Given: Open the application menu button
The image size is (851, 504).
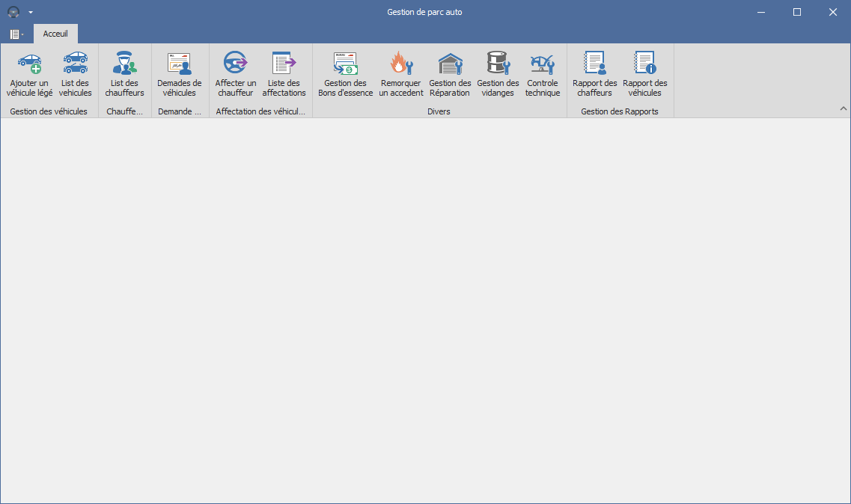Looking at the screenshot, I should click(x=16, y=34).
